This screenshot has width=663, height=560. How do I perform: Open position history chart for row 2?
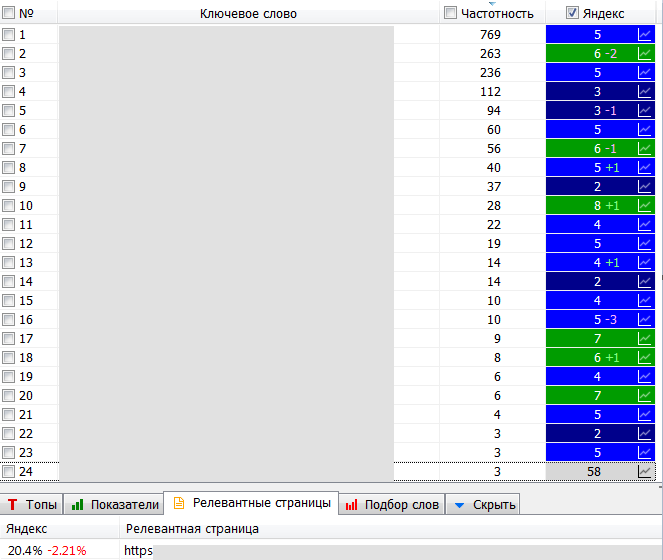pos(644,54)
